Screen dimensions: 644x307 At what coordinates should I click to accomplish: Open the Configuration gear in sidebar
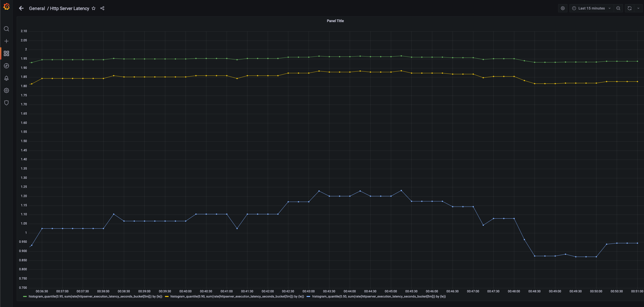point(6,90)
